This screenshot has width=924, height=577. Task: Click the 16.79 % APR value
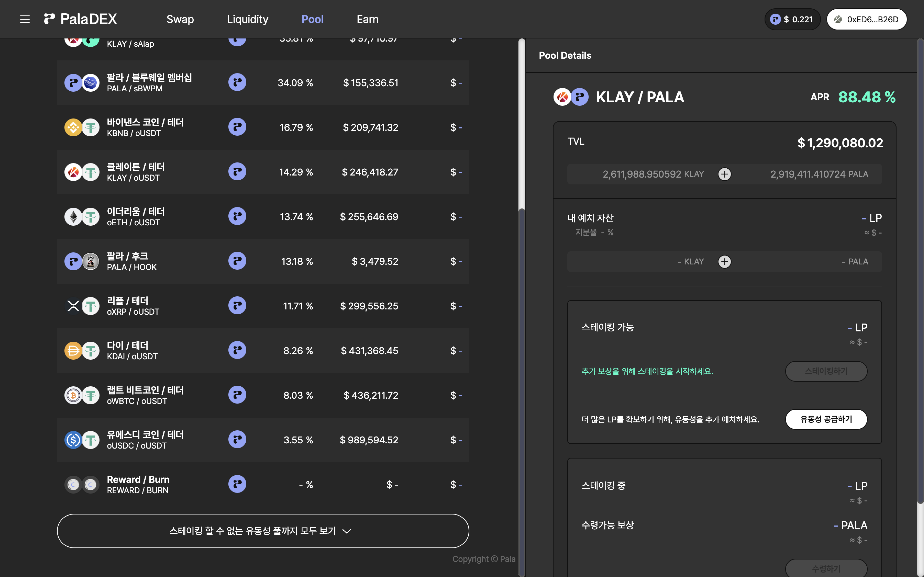point(296,127)
